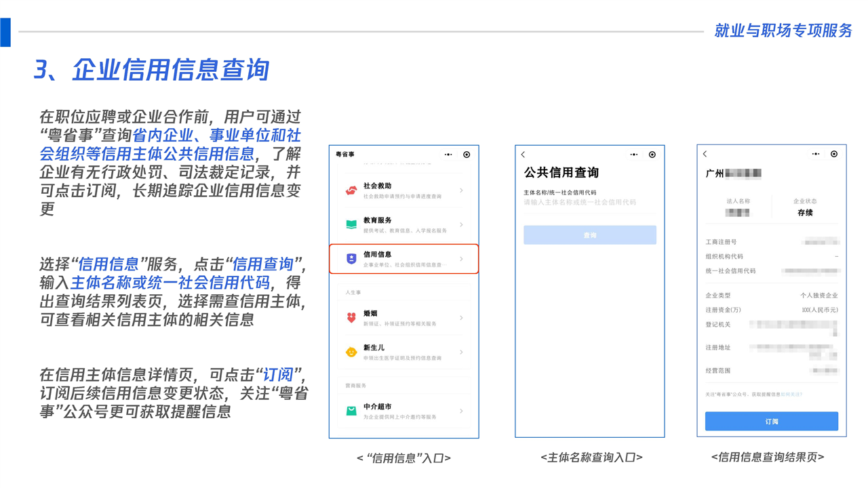Click the caption 信用信息查询结果页
The image size is (868, 488).
(768, 457)
